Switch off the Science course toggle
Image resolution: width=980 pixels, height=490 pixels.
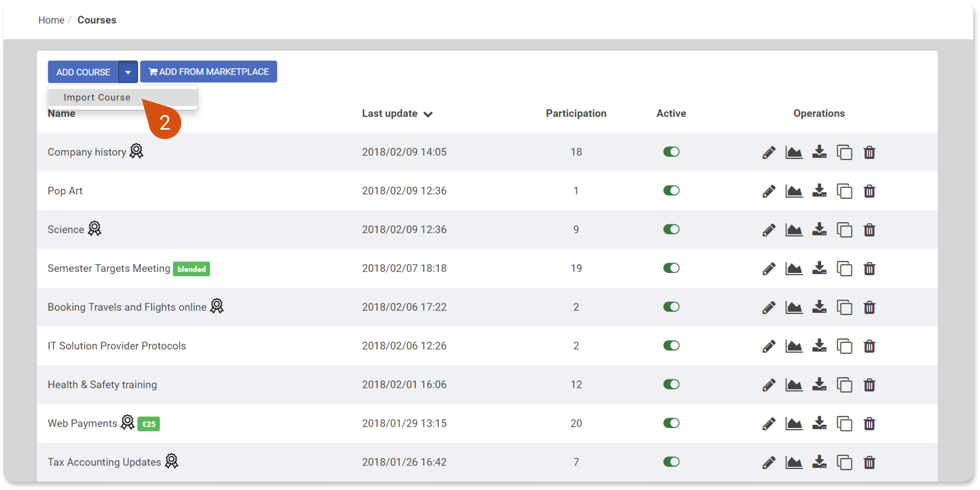pyautogui.click(x=671, y=229)
